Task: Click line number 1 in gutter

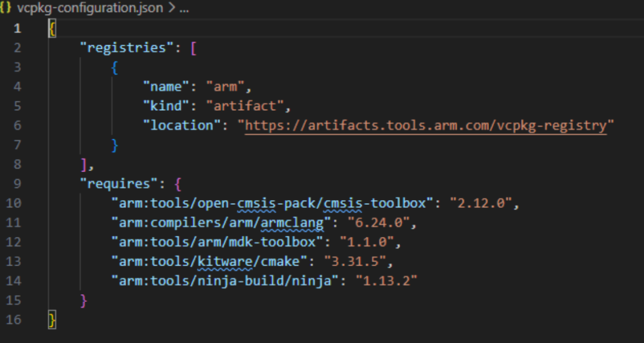Action: [17, 29]
